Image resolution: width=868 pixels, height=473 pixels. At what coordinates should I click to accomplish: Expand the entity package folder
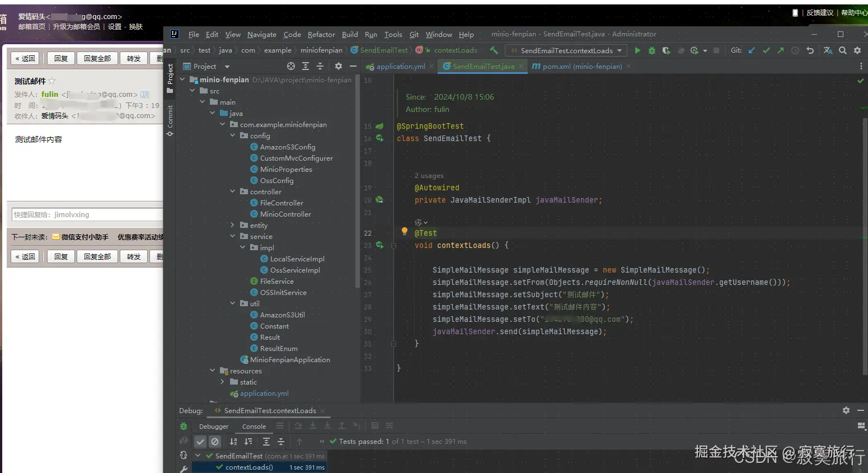tap(233, 225)
